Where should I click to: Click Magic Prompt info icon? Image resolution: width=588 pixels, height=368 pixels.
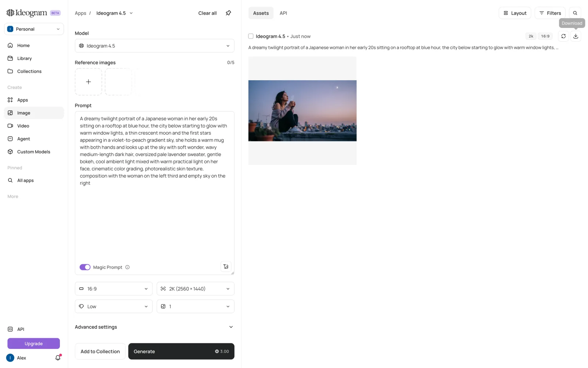[x=128, y=267]
